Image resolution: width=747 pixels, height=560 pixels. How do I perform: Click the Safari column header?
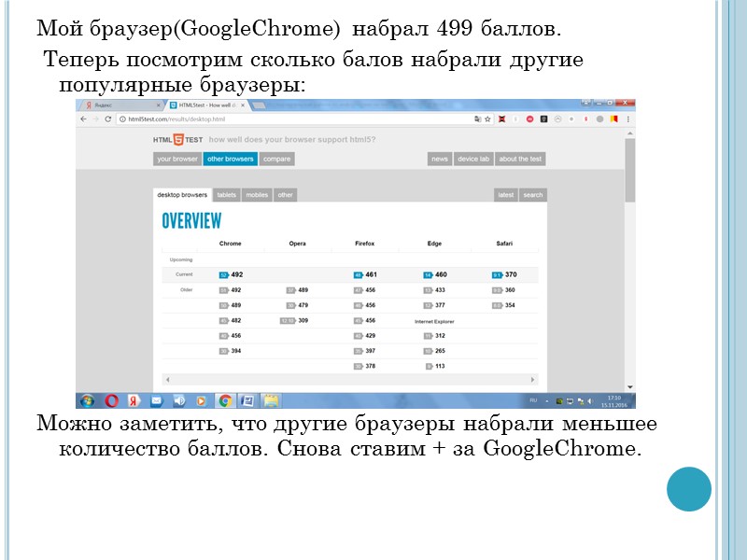point(504,244)
